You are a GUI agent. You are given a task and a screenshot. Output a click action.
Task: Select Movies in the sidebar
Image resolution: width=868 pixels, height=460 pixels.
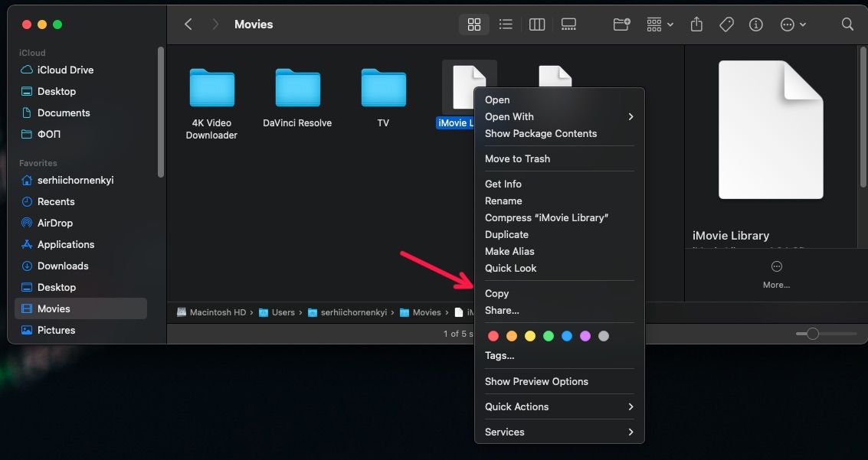(x=80, y=308)
